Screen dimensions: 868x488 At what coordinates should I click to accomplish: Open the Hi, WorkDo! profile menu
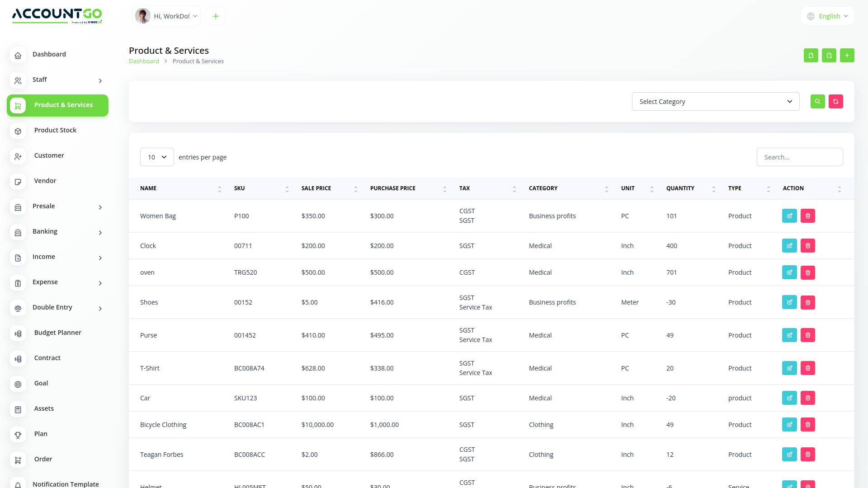pos(166,15)
